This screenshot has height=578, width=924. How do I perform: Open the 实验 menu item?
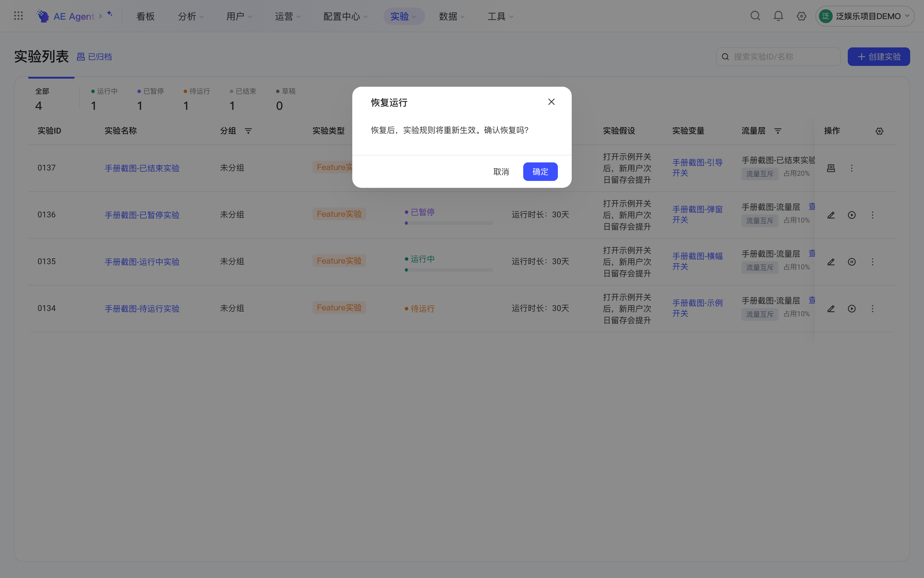(x=404, y=16)
